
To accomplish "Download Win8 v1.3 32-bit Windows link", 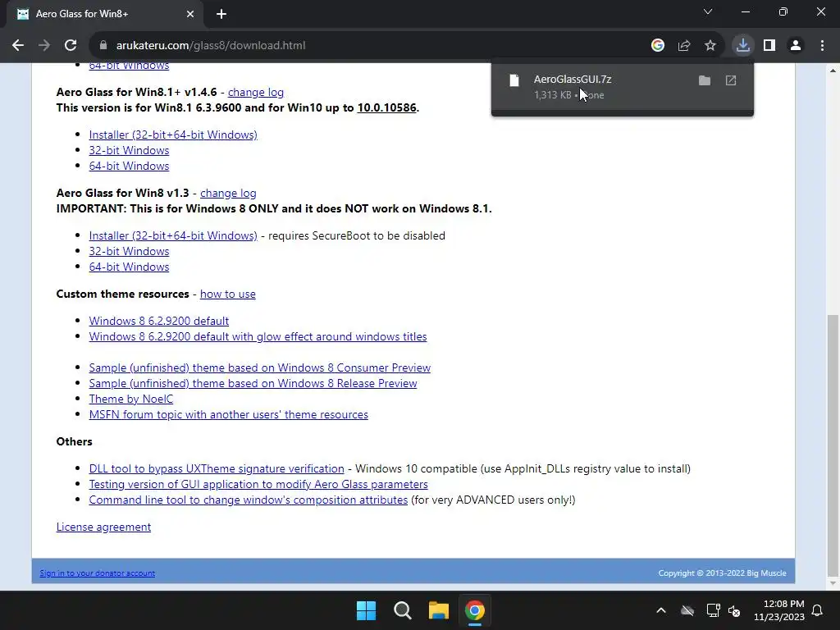I will pyautogui.click(x=129, y=251).
